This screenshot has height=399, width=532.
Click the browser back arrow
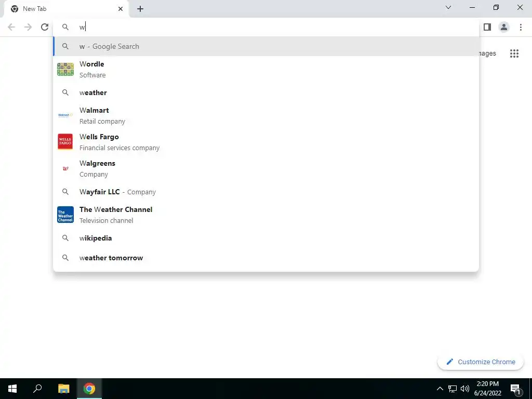(11, 27)
